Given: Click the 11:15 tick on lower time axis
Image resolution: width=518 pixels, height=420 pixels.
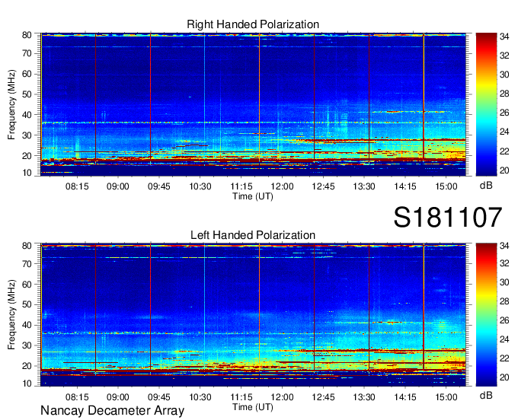Looking at the screenshot, I should (241, 397).
